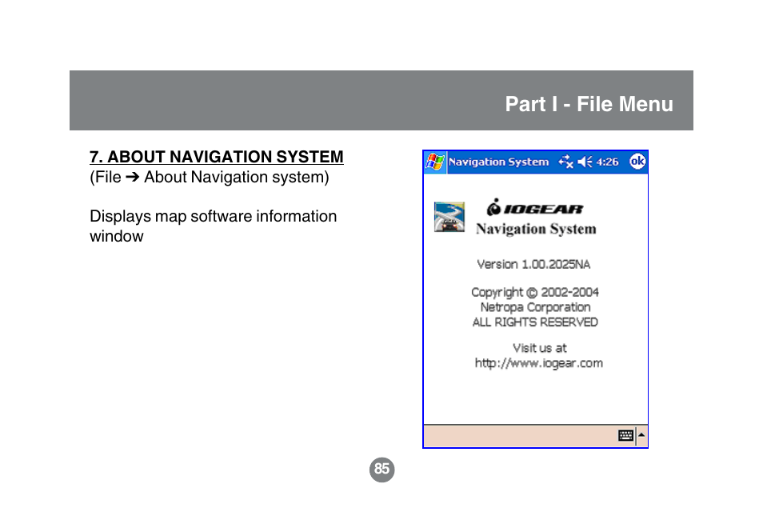Click the 'ALL RIGHTS RESERVED' text

point(535,322)
